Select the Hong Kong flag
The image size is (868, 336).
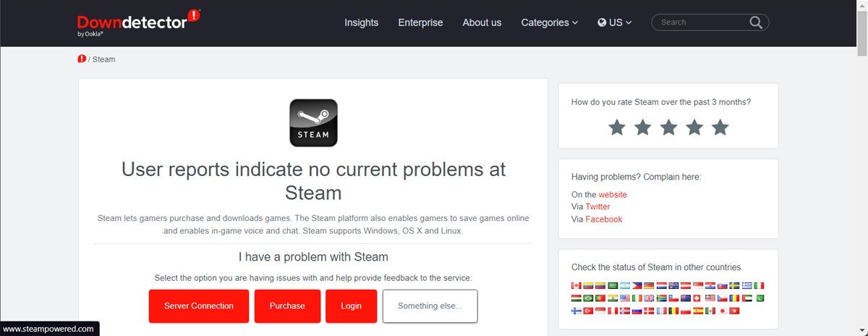point(734,311)
